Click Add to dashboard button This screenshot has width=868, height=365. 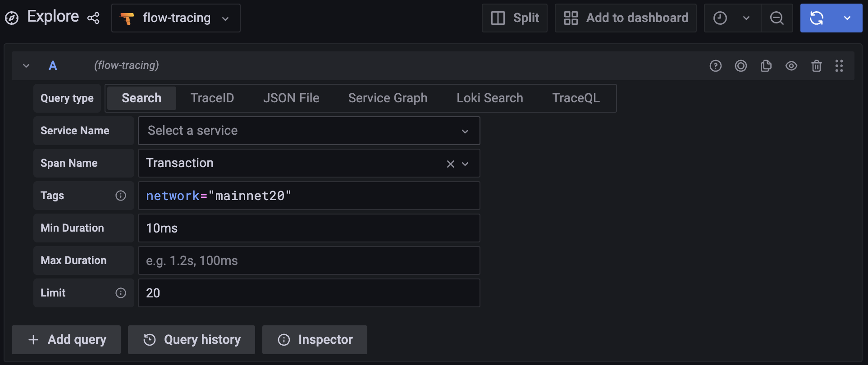tap(626, 18)
